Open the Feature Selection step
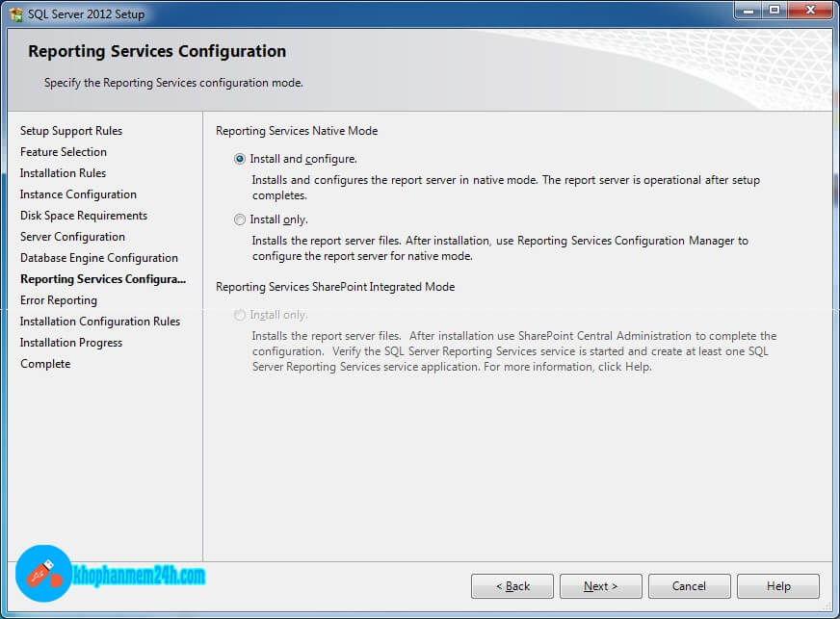The width and height of the screenshot is (840, 619). click(64, 152)
